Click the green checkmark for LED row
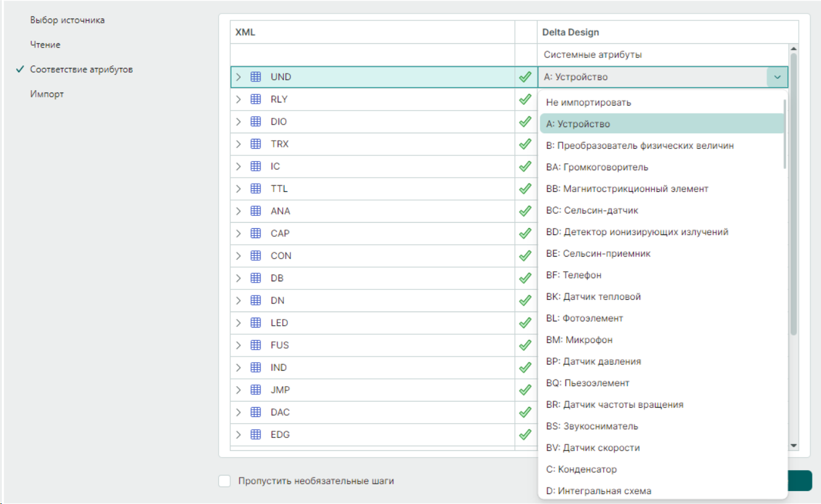 click(x=525, y=323)
